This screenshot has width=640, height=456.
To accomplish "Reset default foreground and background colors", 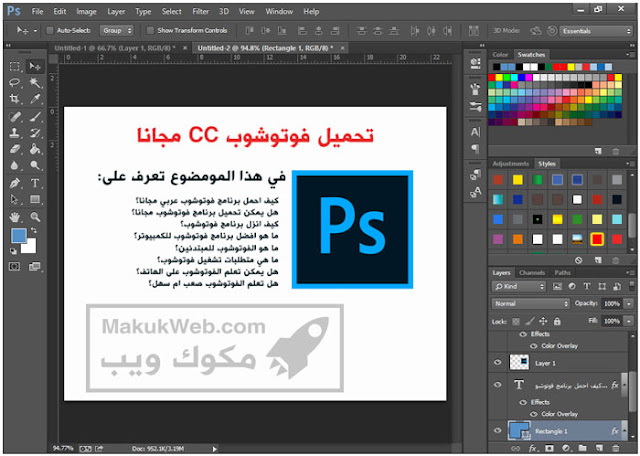I will point(13,251).
